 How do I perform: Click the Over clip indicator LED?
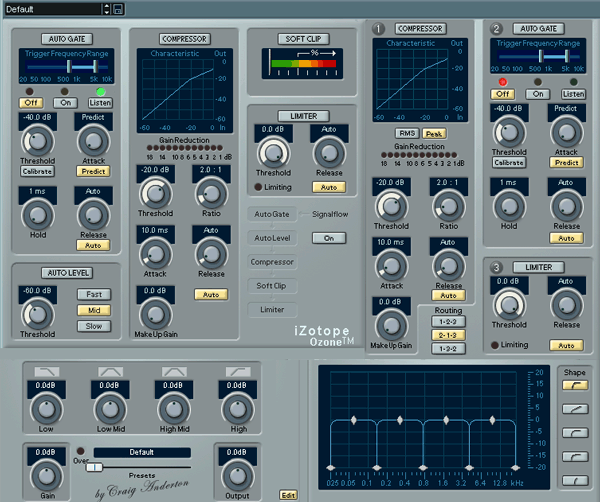tap(81, 451)
